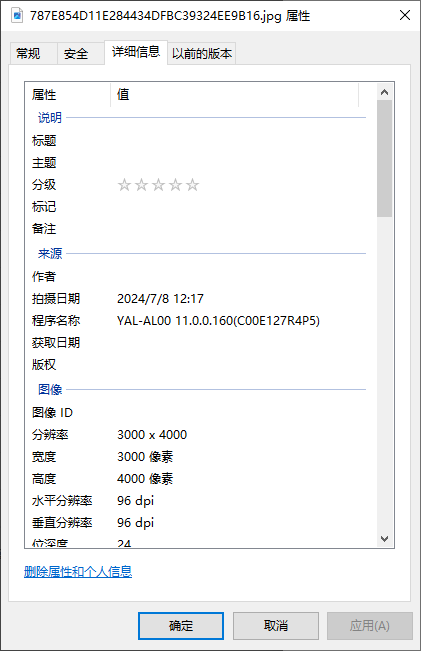Select the 备注 property row
This screenshot has width=421, height=651.
click(x=199, y=229)
